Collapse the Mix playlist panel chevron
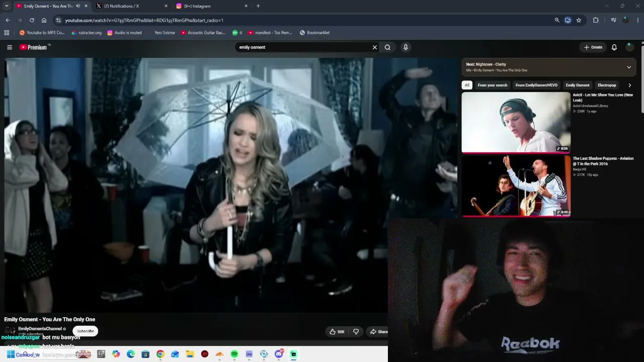 629,67
